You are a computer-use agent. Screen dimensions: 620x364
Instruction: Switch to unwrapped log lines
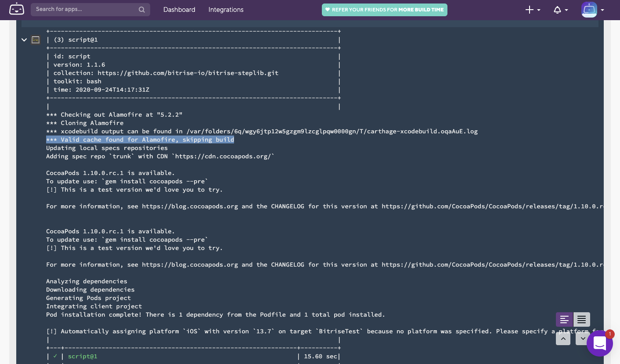coord(564,320)
